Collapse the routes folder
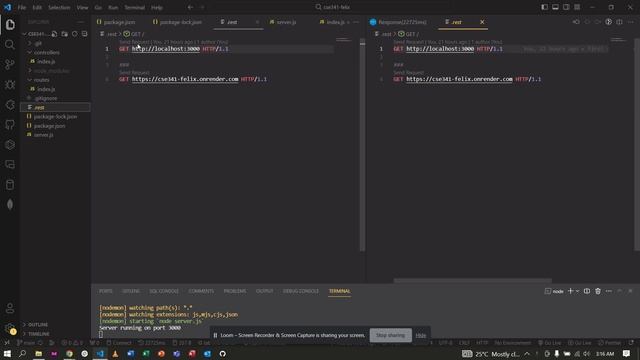This screenshot has height=360, width=640. [42, 80]
